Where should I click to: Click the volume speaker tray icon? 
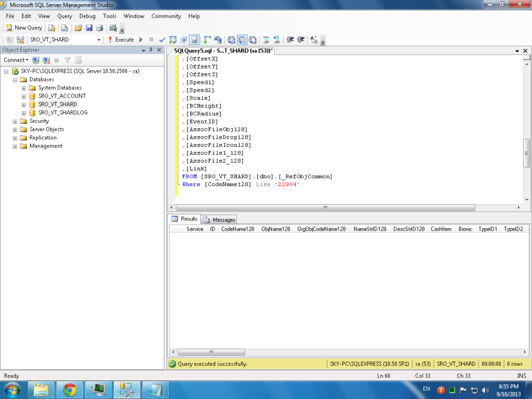(485, 390)
